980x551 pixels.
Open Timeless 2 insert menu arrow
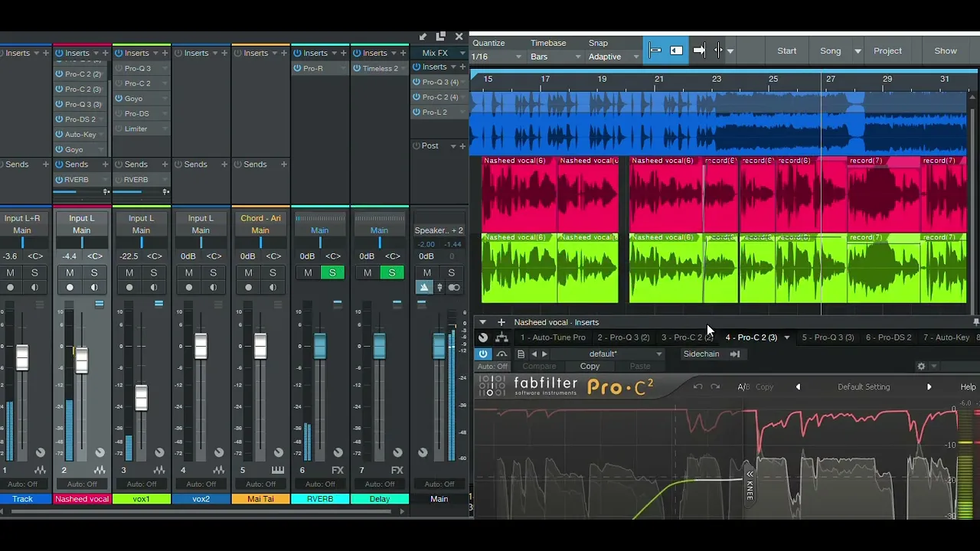(403, 68)
